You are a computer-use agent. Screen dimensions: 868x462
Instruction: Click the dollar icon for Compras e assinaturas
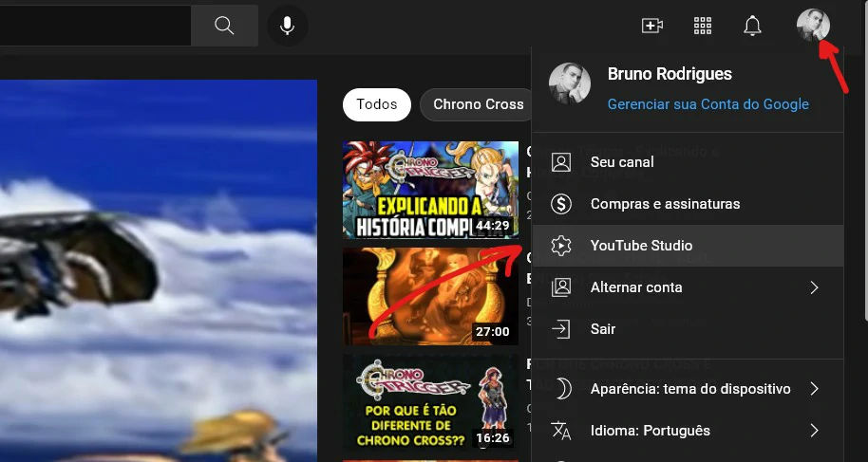pyautogui.click(x=560, y=204)
